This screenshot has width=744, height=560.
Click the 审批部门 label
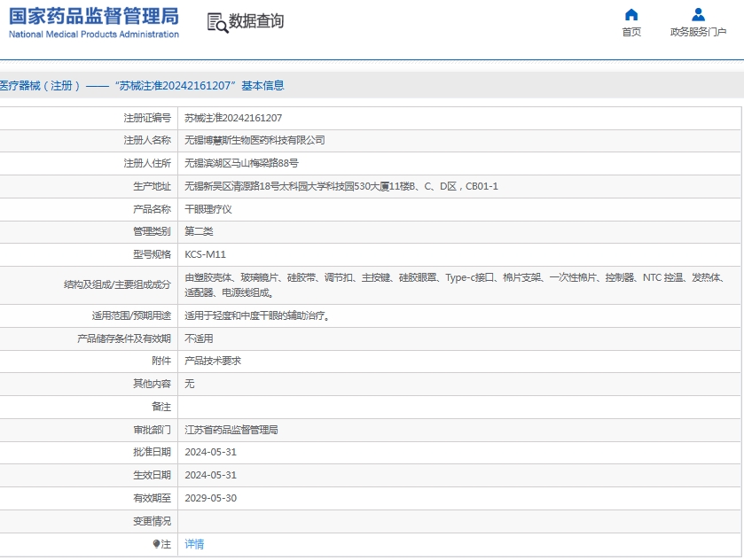click(x=152, y=430)
